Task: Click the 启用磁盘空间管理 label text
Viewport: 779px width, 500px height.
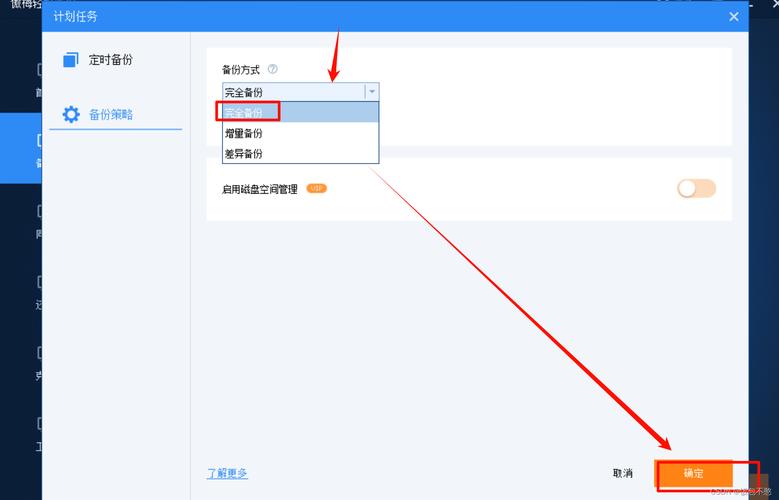Action: tap(260, 189)
